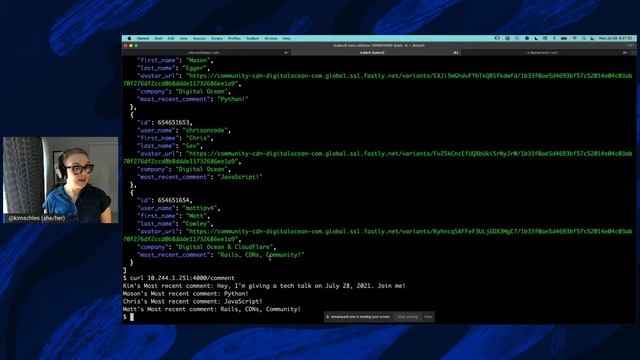Click the Wi-Fi status icon

click(574, 38)
